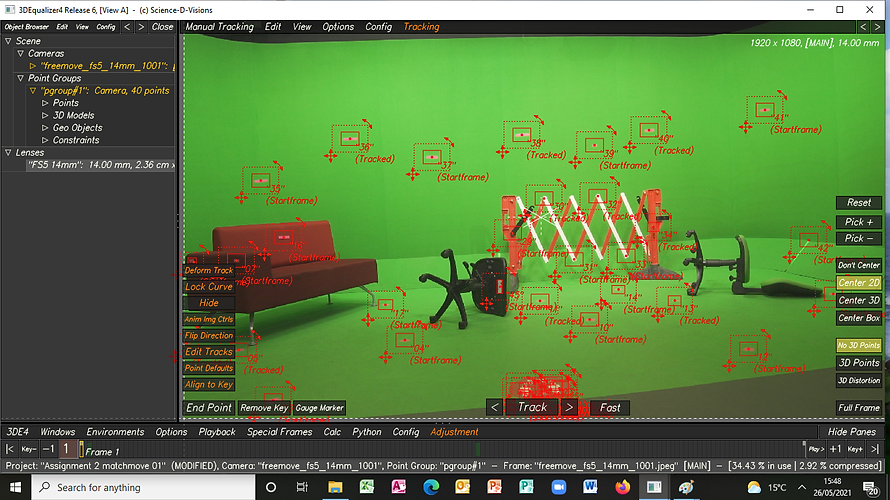Image resolution: width=890 pixels, height=500 pixels.
Task: Navigate back in Object Browser with <
Action: 127,27
